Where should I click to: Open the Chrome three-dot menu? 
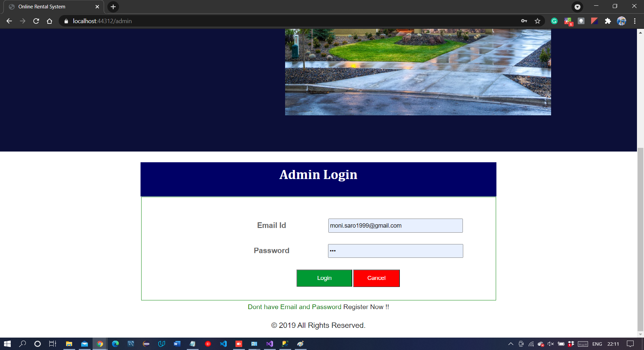(635, 21)
